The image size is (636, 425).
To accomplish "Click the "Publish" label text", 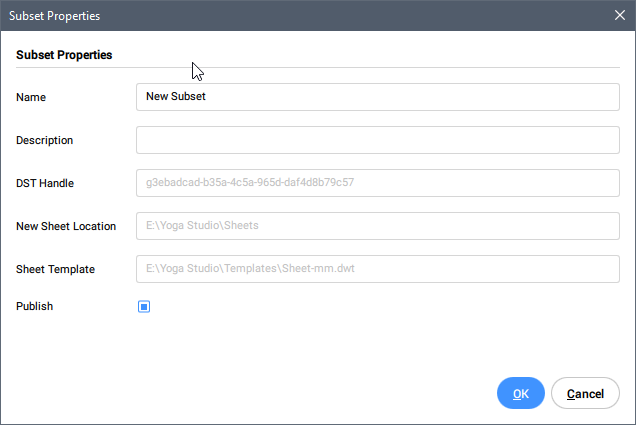I will click(34, 307).
